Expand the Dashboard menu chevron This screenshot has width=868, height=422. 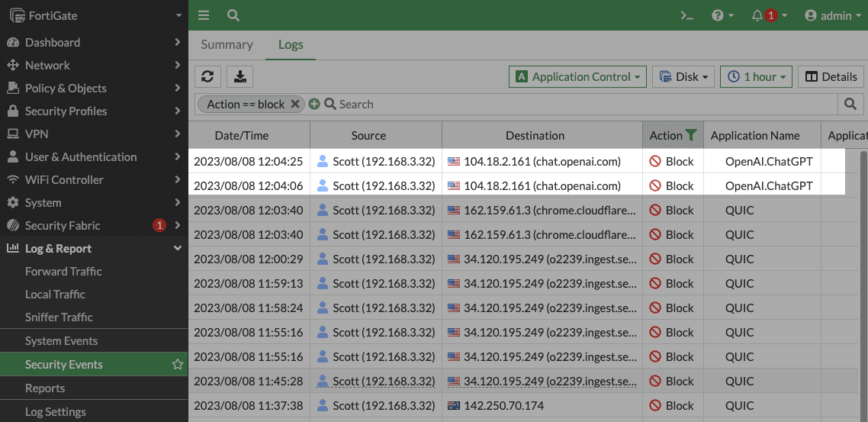click(177, 42)
